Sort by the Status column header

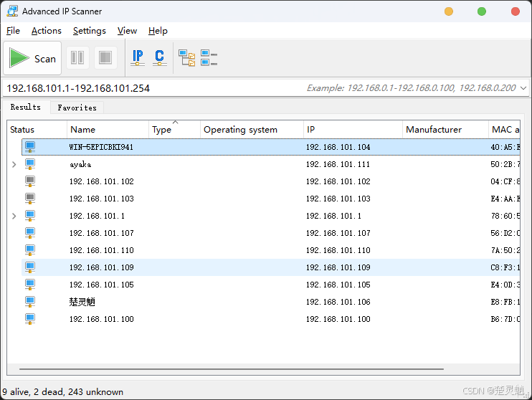point(37,130)
